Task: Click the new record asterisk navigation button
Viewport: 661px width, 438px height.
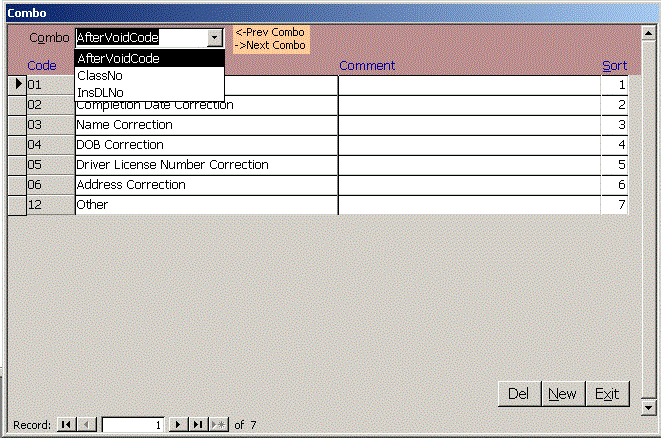Action: point(218,425)
